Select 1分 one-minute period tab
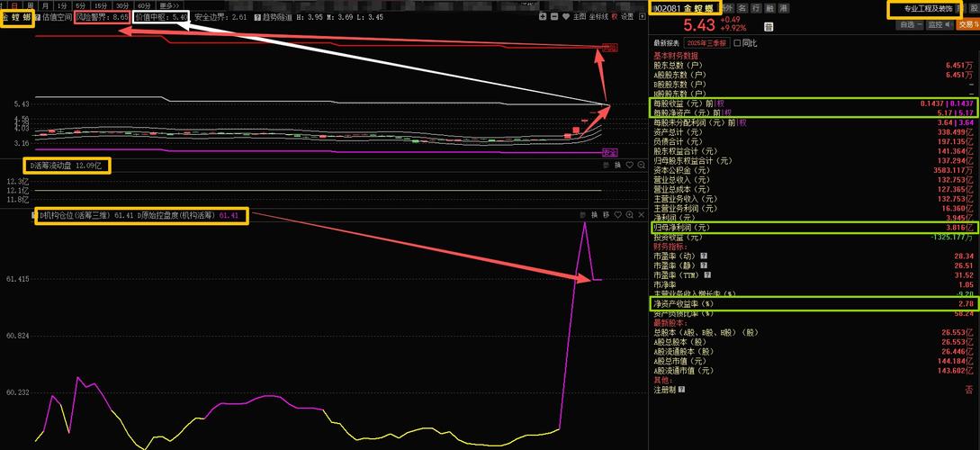 (x=62, y=5)
